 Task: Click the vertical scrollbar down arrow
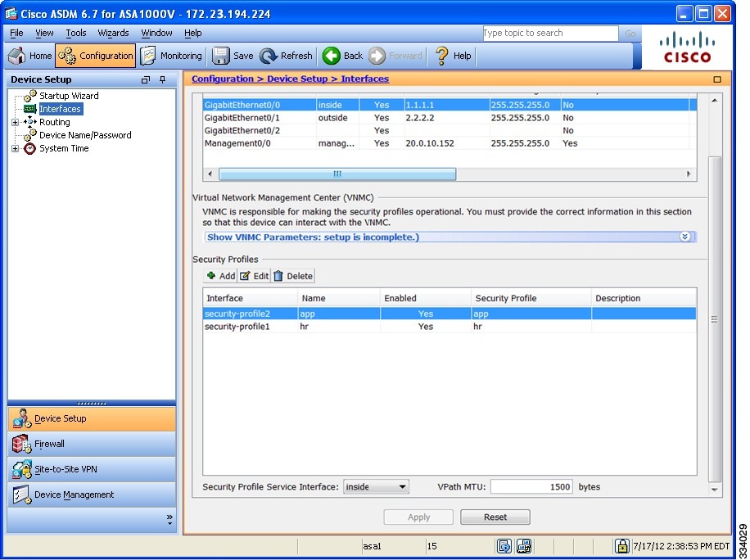pos(714,490)
